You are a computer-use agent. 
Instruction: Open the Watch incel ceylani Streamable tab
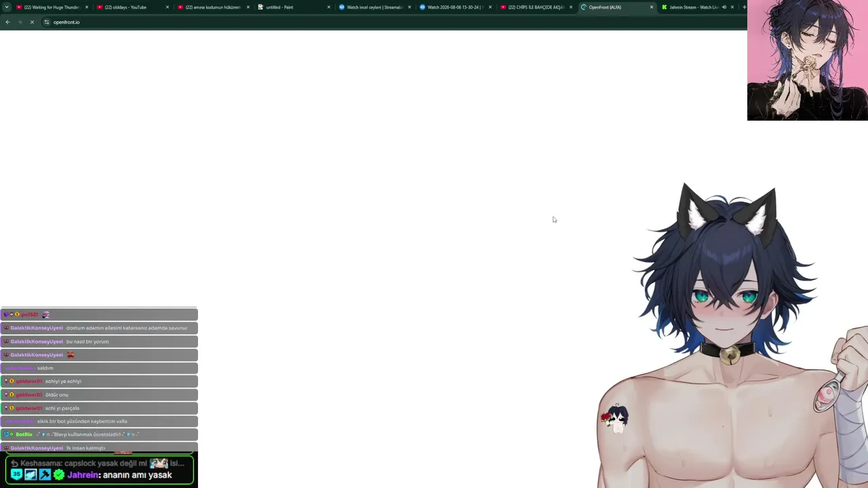tap(375, 7)
